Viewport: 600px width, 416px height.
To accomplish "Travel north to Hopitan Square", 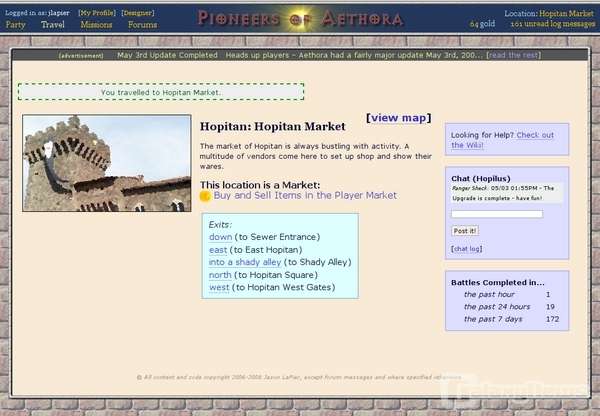I will click(220, 275).
